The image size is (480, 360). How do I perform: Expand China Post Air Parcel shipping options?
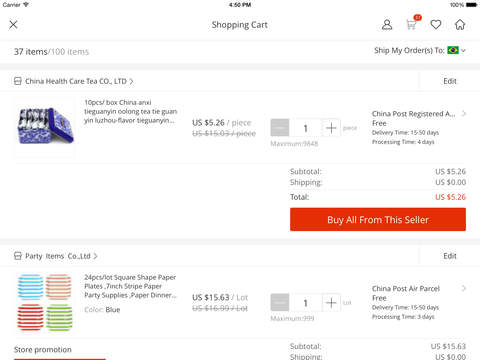pyautogui.click(x=463, y=288)
